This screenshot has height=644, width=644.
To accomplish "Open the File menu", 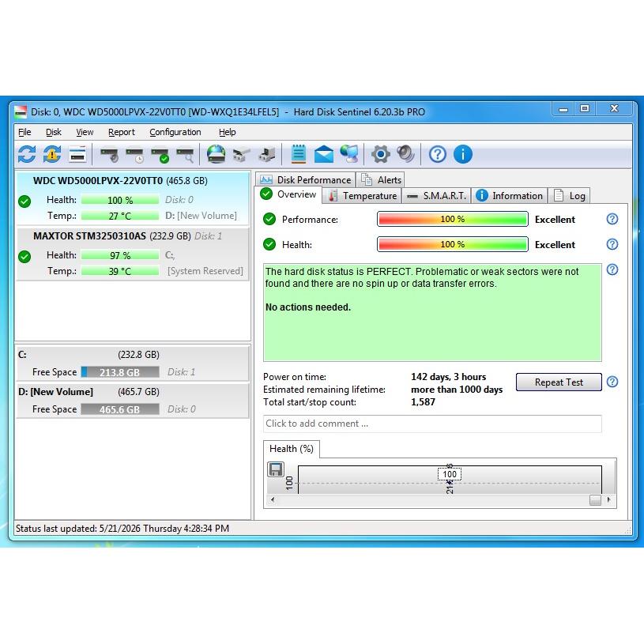I will point(24,132).
